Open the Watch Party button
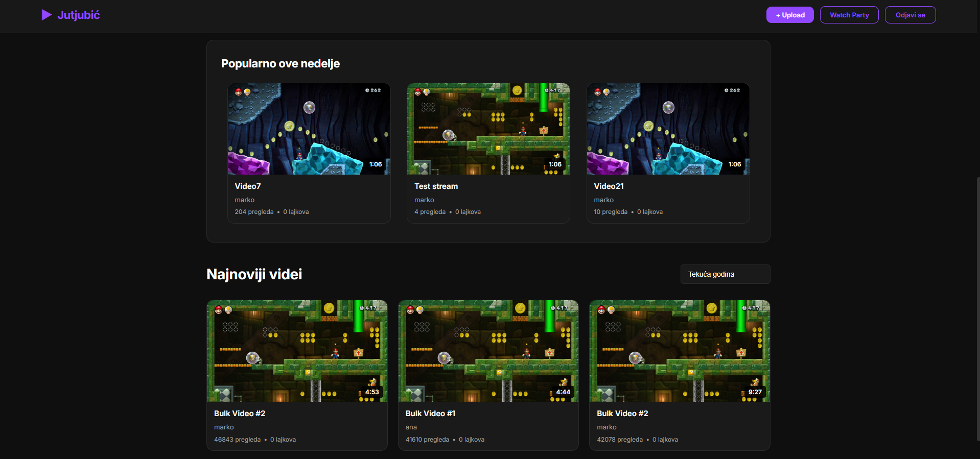Viewport: 980px width, 459px height. (x=849, y=15)
